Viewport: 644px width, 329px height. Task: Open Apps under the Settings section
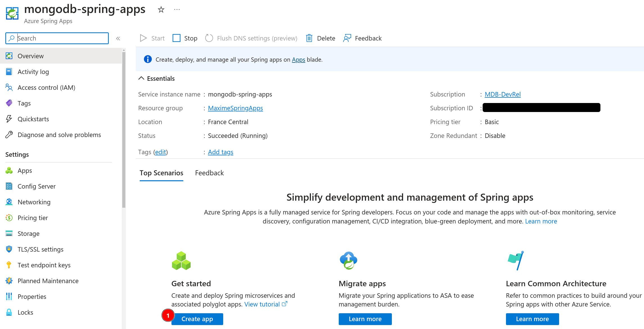click(25, 171)
